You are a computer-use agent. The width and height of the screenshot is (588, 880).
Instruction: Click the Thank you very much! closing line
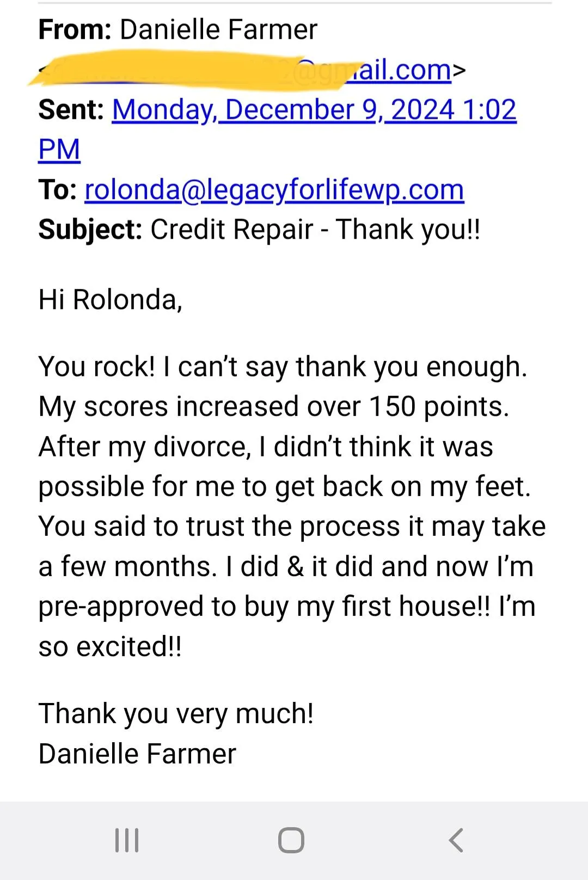point(176,714)
